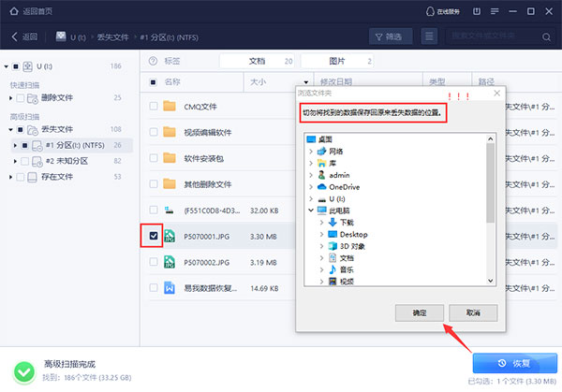Tick the 视频编辑软件 folder checkbox
Image resolution: width=562 pixels, height=392 pixels.
pos(153,132)
